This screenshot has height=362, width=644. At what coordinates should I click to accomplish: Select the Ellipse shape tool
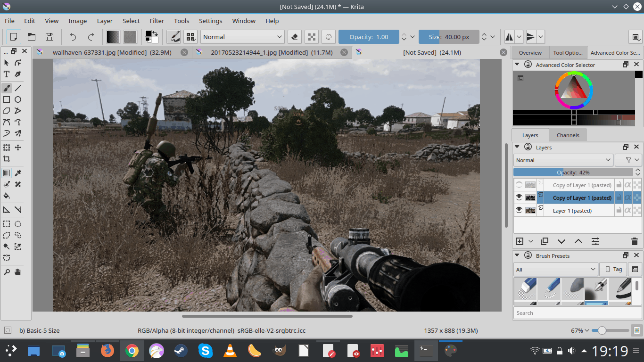18,99
